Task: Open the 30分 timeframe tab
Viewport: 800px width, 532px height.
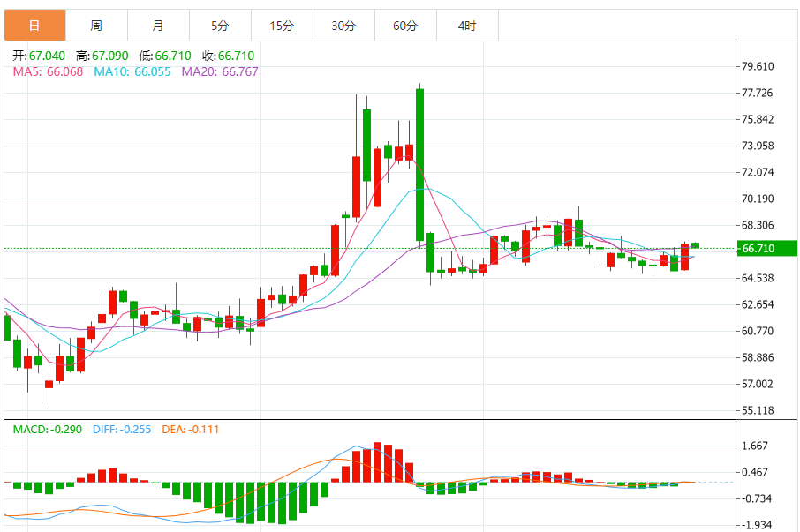Action: [343, 26]
